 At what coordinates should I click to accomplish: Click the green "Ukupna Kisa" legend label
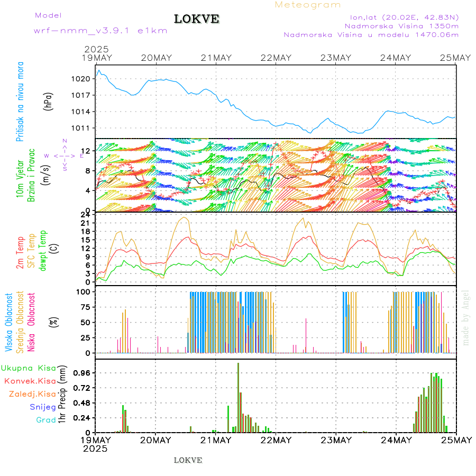(29, 368)
